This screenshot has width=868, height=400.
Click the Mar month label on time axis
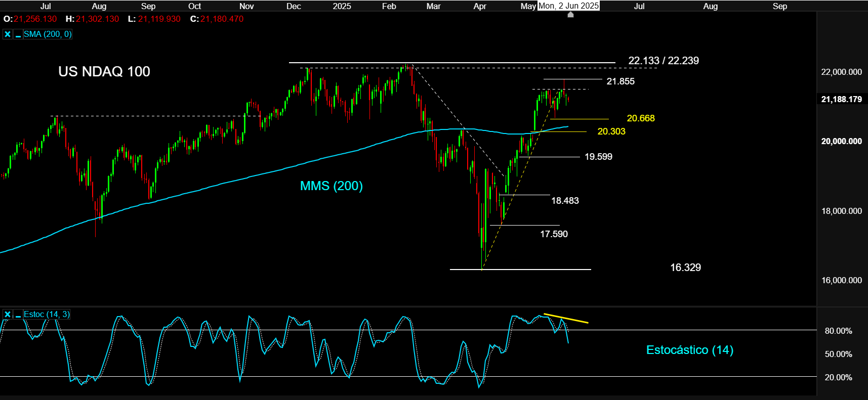coord(433,6)
